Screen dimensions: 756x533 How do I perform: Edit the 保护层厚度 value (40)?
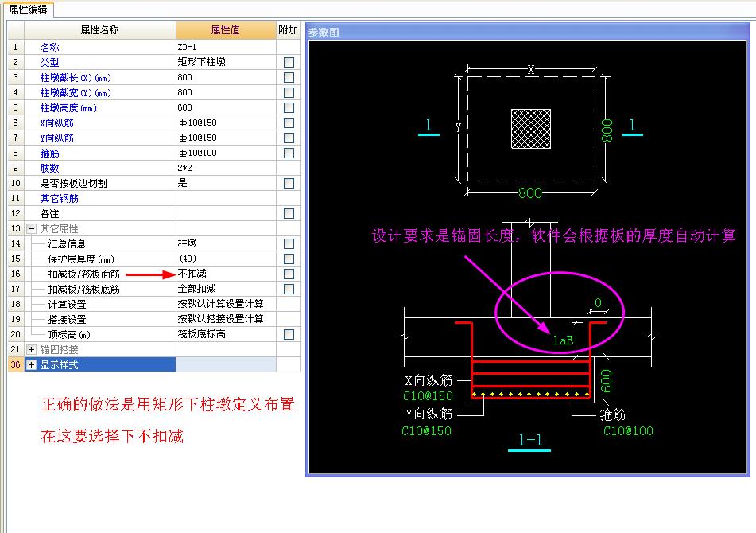(226, 259)
